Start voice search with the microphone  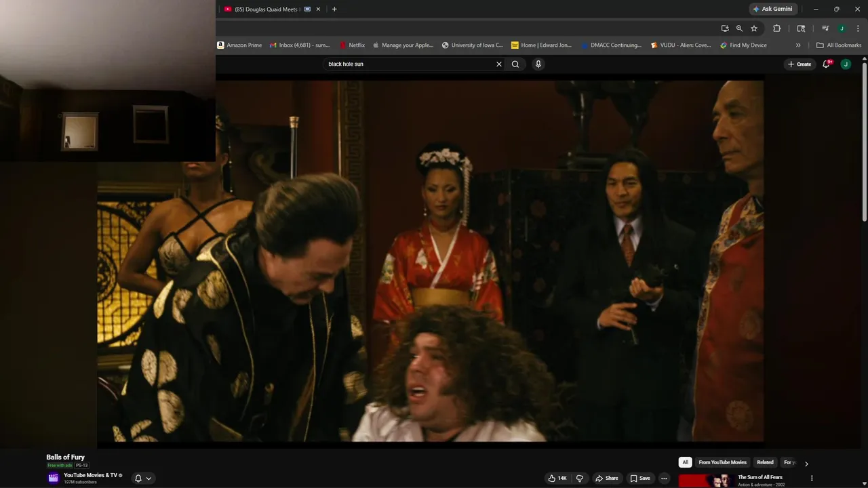click(538, 64)
